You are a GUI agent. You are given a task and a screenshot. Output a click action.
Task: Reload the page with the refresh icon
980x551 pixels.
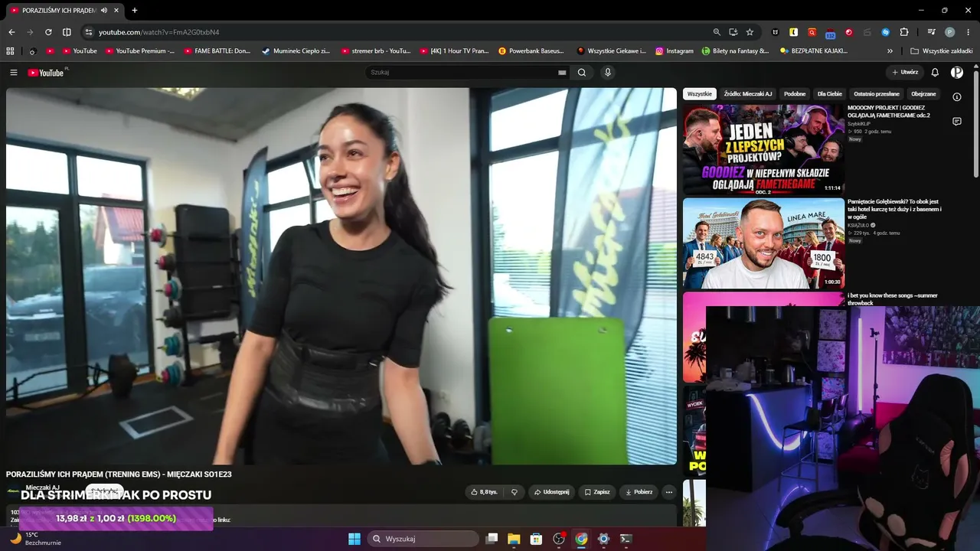coord(48,32)
